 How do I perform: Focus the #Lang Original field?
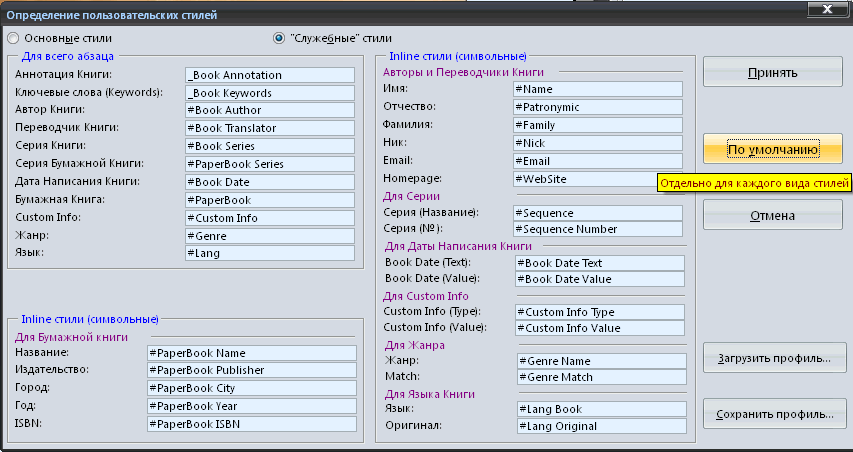[x=602, y=426]
